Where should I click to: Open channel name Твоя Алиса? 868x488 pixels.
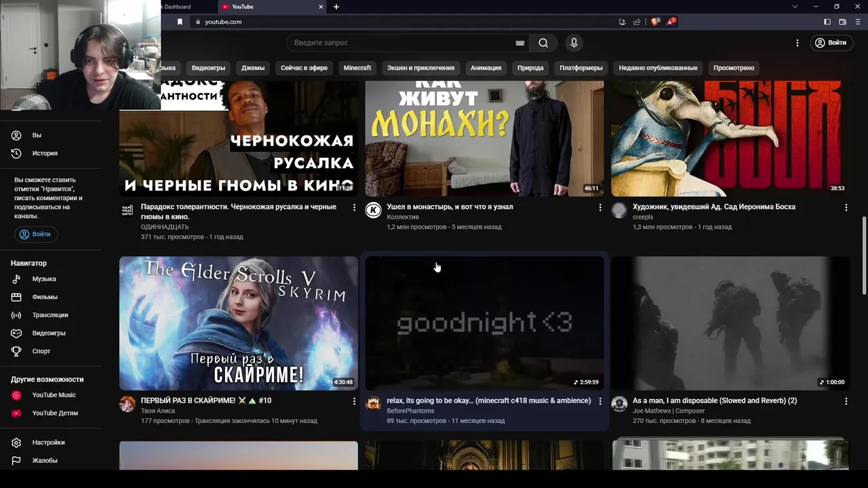(x=158, y=411)
